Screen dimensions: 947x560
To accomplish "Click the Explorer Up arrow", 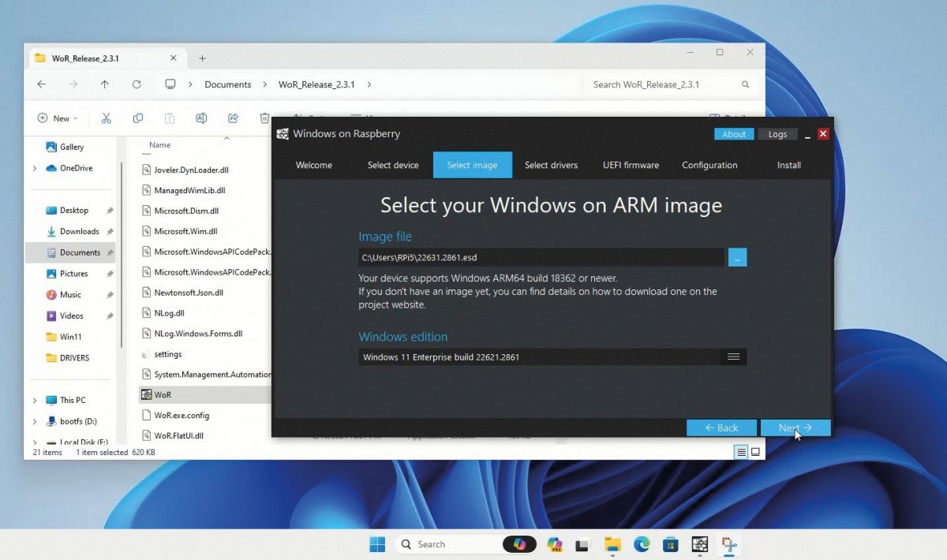I will point(105,84).
